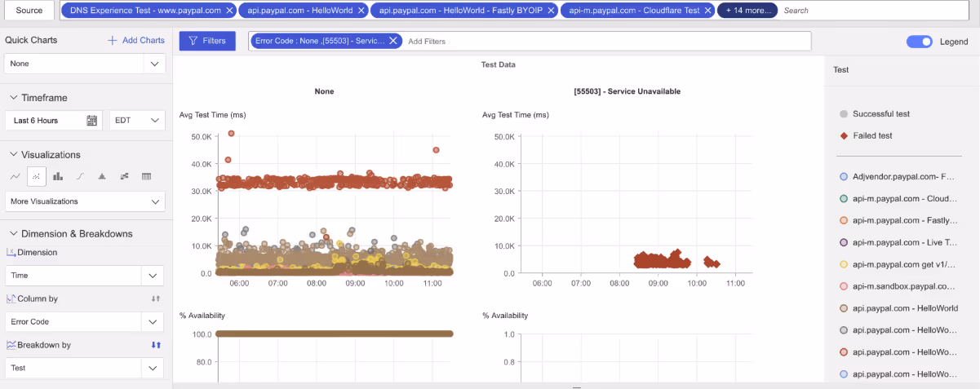Open the Time dimension dropdown
This screenshot has height=389, width=980.
tap(85, 276)
